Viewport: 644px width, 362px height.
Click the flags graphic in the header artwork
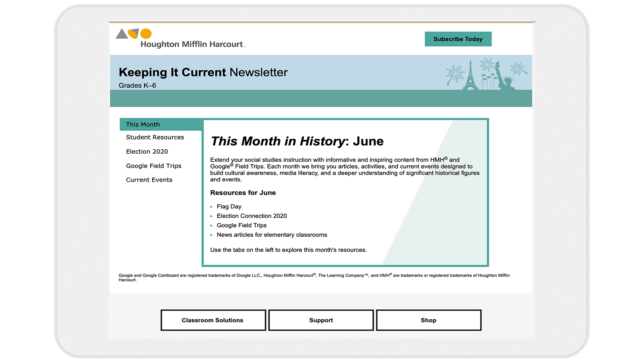[488, 77]
